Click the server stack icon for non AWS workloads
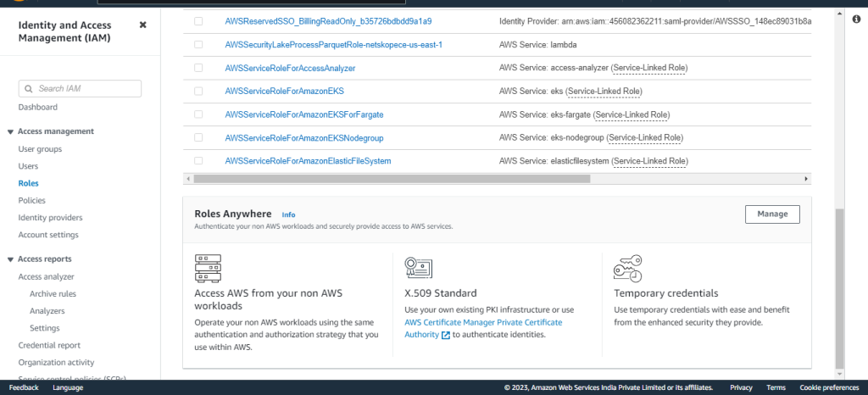 [208, 269]
